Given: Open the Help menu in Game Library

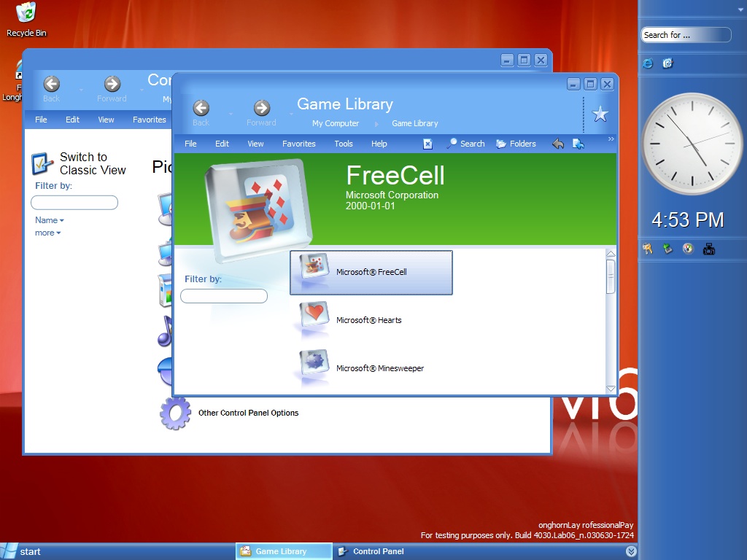Looking at the screenshot, I should click(379, 144).
